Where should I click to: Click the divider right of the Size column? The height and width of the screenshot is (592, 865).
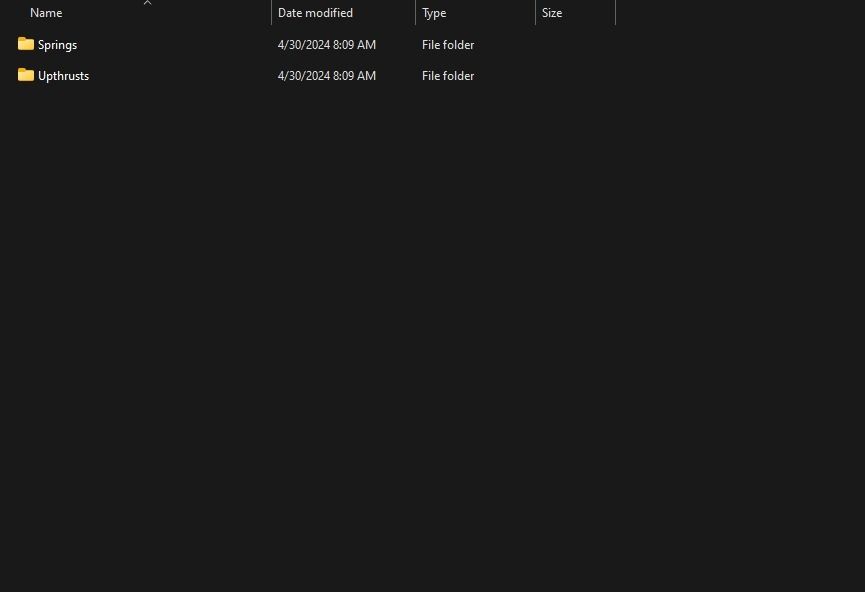click(x=615, y=13)
